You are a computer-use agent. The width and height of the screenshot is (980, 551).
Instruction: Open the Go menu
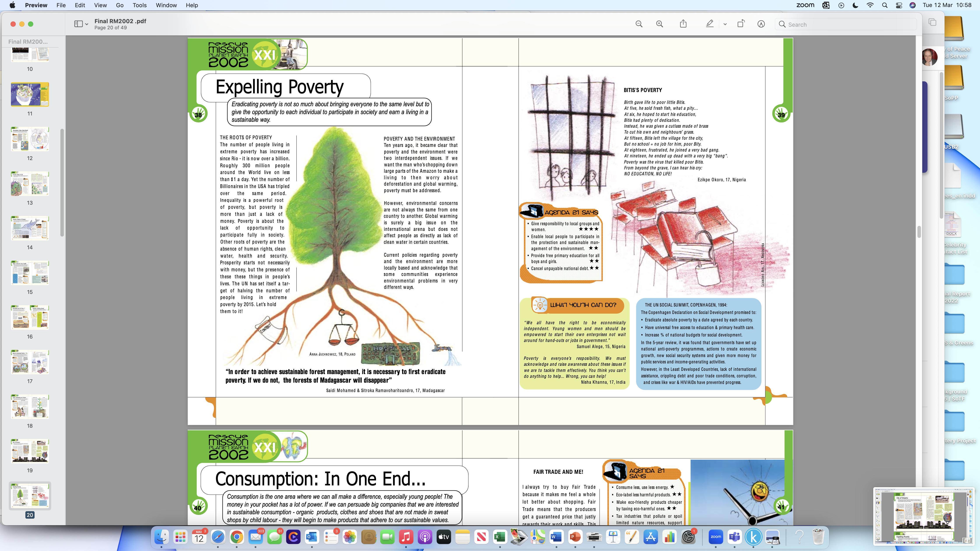(x=119, y=5)
